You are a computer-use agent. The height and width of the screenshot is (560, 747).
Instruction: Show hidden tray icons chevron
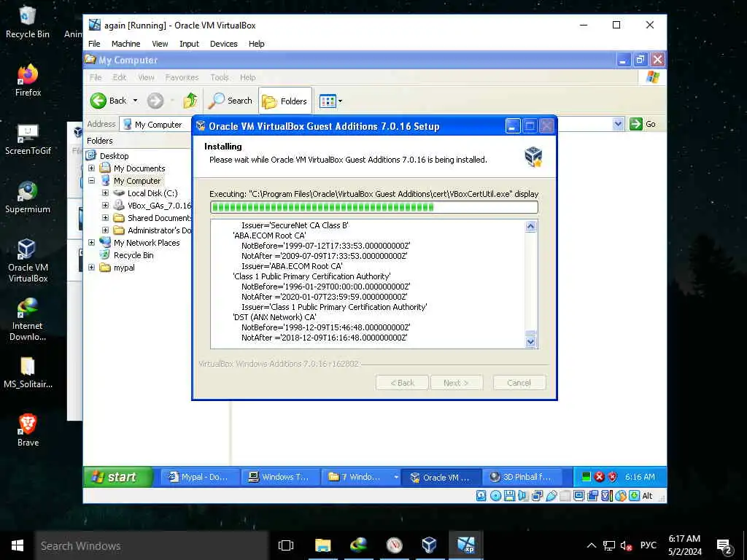click(591, 545)
